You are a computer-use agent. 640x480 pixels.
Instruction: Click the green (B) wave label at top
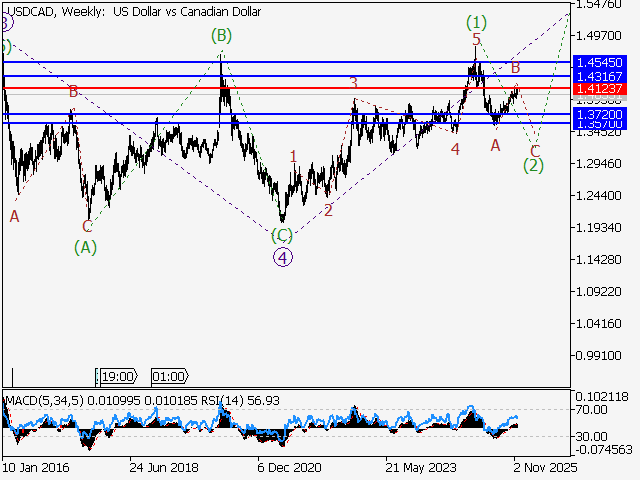pos(221,36)
